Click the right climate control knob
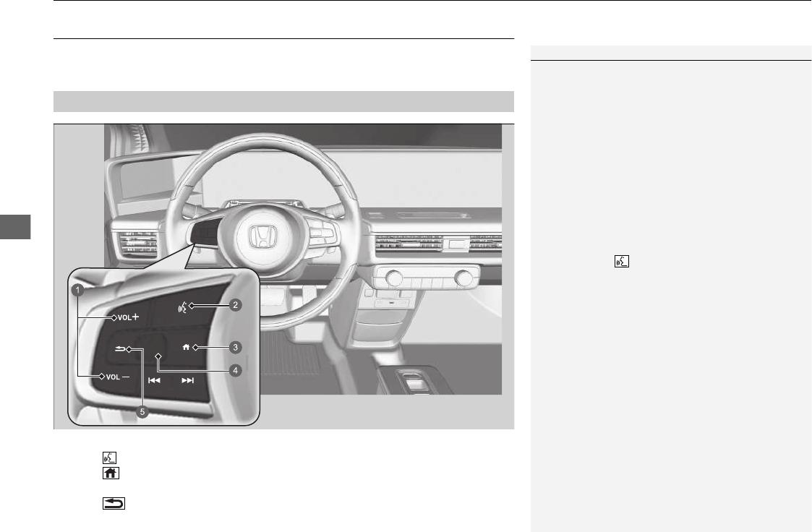This screenshot has width=812, height=532. pos(463,278)
